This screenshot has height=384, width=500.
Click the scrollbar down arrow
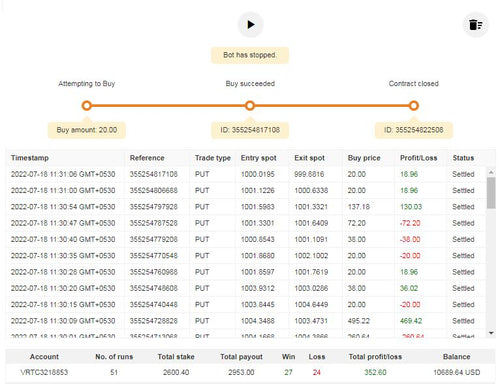tap(491, 333)
